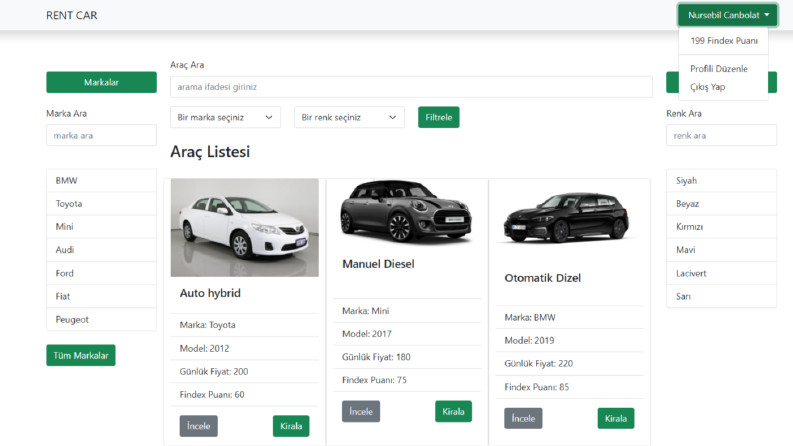Click the 'Günlük Fiyat: 220' text

(x=539, y=364)
